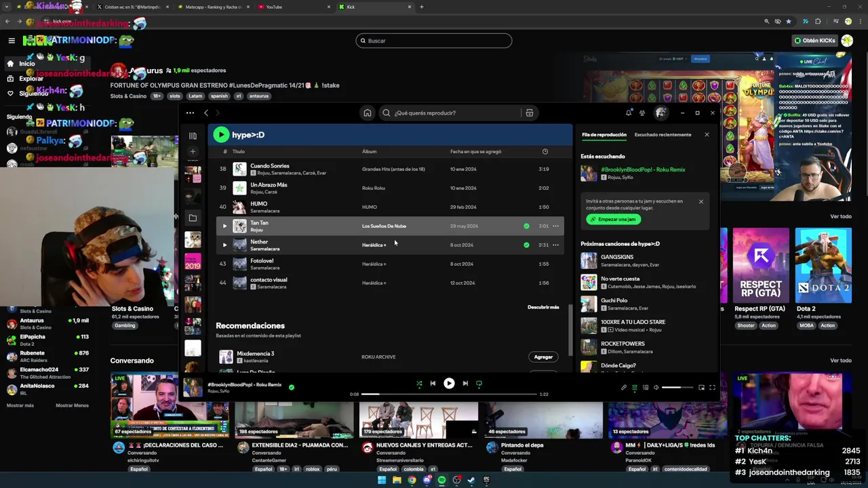Viewport: 868px width, 488px height.
Task: Toggle saved check for #BrooklynBloodPop! in player
Action: tap(292, 387)
